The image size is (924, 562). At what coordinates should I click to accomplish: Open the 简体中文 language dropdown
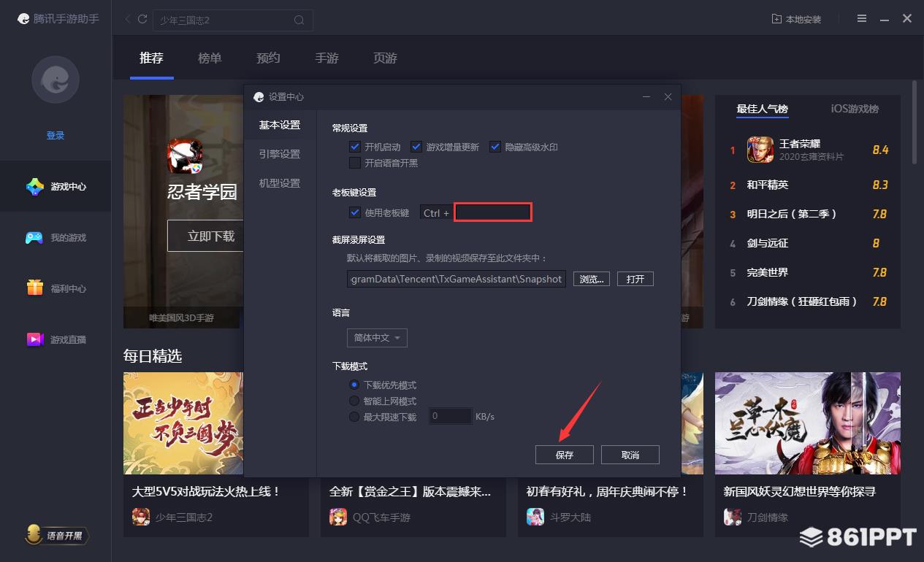[x=377, y=338]
